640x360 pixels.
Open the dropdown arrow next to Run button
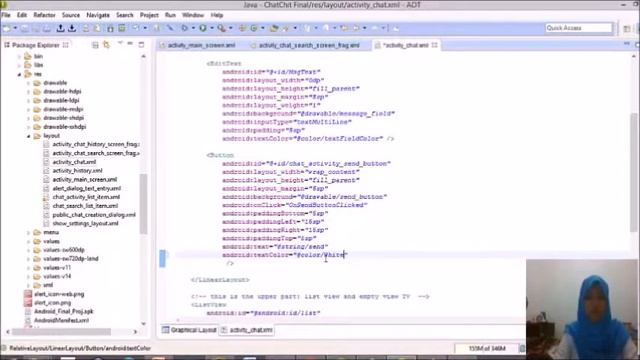tap(211, 28)
